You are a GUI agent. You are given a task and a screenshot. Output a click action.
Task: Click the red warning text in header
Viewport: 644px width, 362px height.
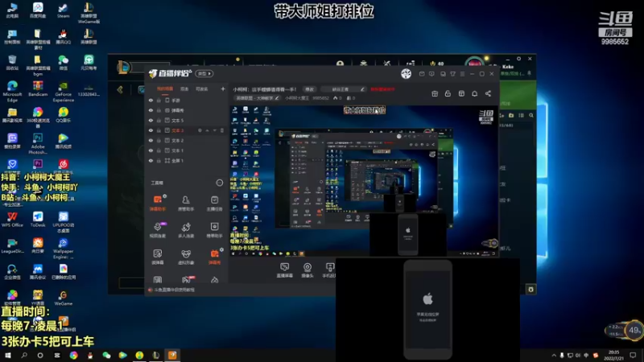(x=382, y=89)
